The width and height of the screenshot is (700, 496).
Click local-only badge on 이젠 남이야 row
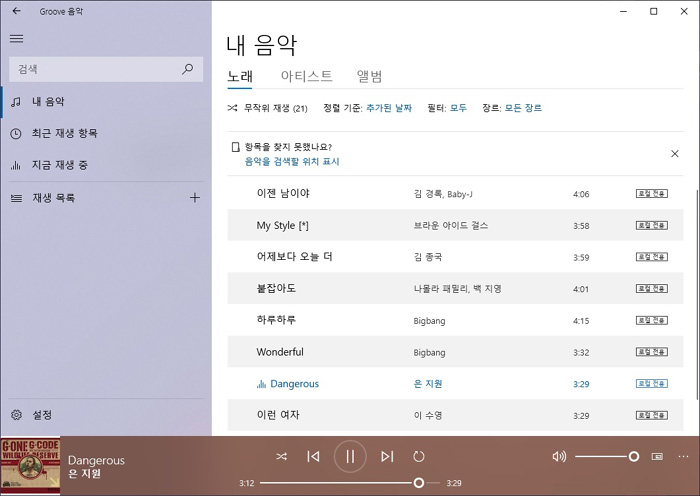(x=652, y=193)
